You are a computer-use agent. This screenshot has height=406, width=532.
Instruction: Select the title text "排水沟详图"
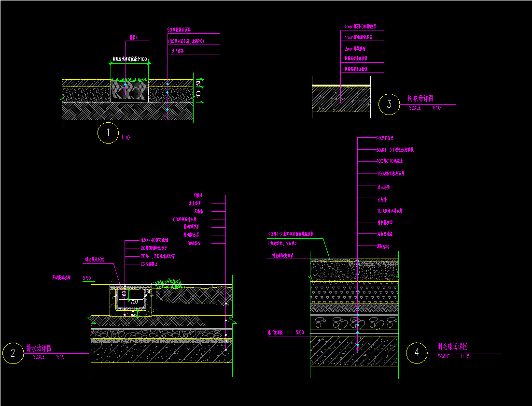pyautogui.click(x=39, y=348)
